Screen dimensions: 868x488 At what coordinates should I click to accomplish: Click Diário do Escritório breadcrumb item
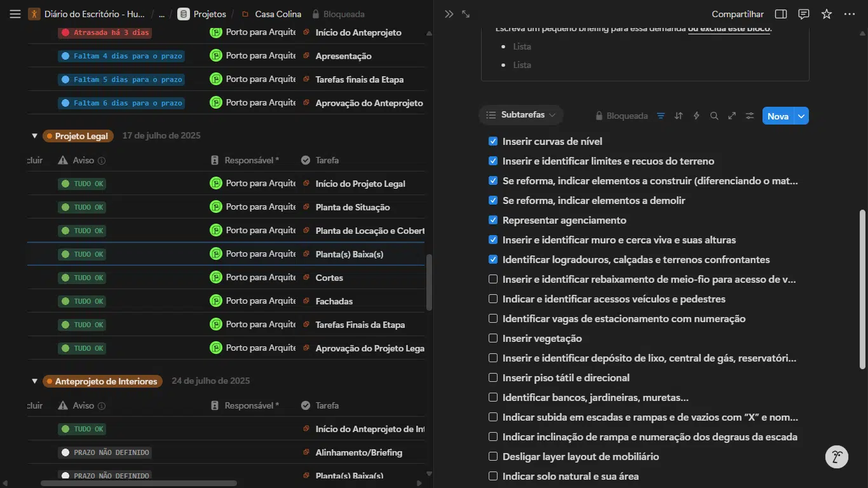coord(87,14)
